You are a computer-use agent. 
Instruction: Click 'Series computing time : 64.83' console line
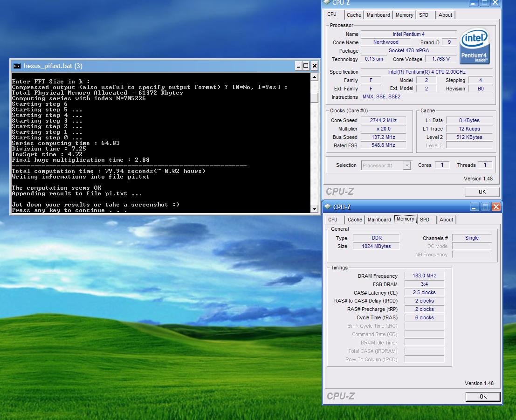tap(66, 143)
